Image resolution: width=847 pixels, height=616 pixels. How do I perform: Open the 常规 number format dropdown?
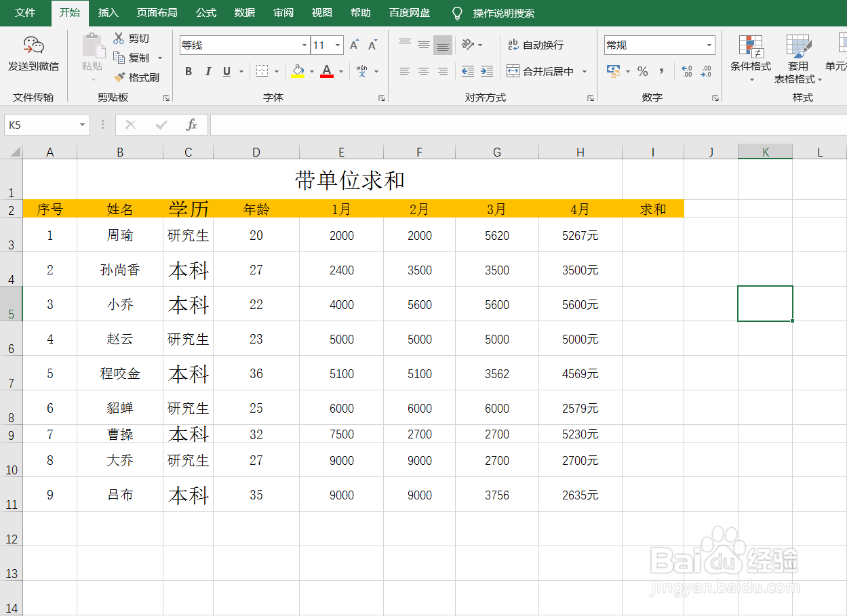[709, 45]
